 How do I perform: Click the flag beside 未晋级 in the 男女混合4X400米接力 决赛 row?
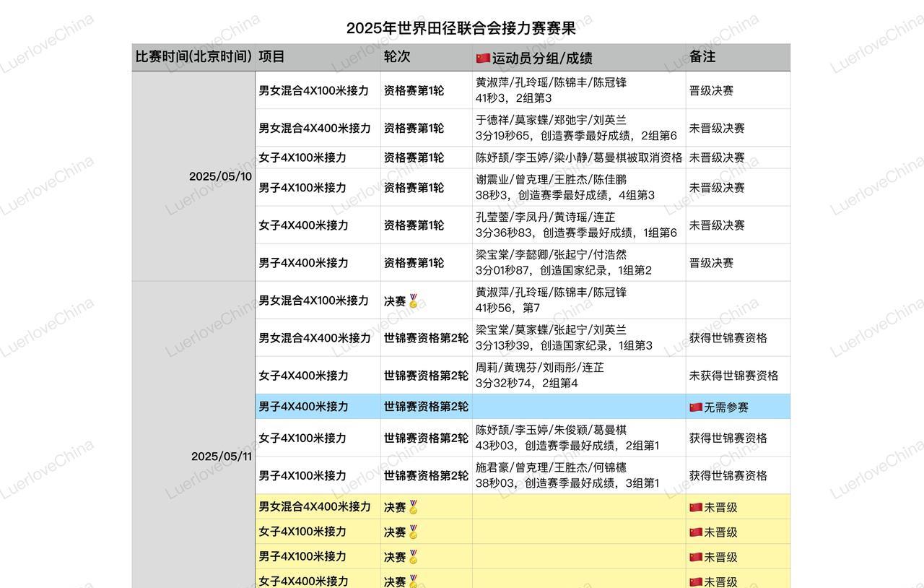tap(696, 507)
